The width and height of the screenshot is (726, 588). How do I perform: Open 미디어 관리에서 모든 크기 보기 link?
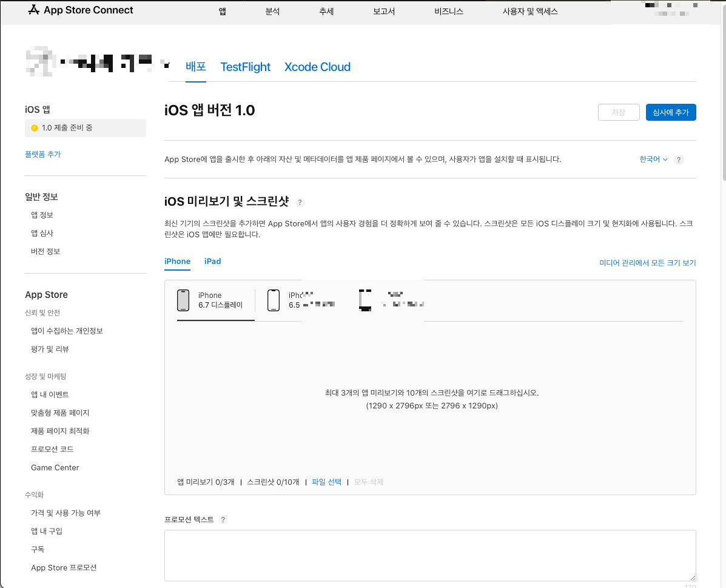pyautogui.click(x=647, y=263)
